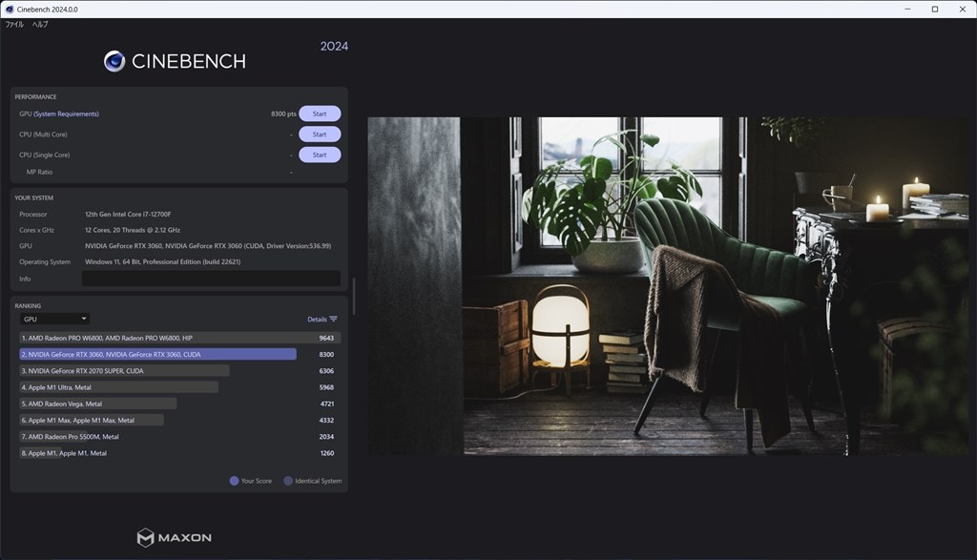Maximize the Cinebench window

[x=934, y=9]
